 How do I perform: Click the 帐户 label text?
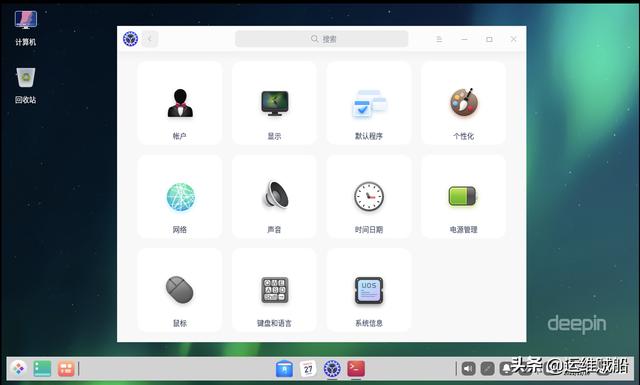(x=180, y=136)
